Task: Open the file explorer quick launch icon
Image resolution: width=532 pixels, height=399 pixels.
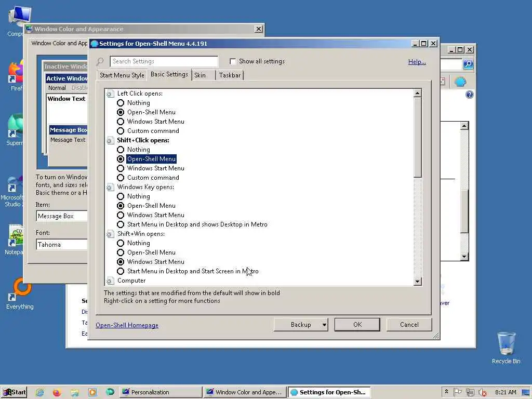Action: click(x=75, y=393)
